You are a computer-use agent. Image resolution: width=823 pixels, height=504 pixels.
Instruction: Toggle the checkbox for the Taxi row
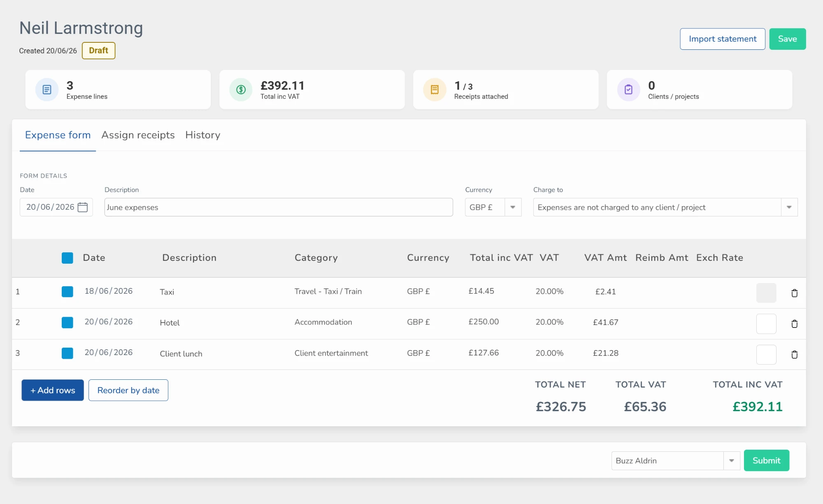tap(67, 292)
